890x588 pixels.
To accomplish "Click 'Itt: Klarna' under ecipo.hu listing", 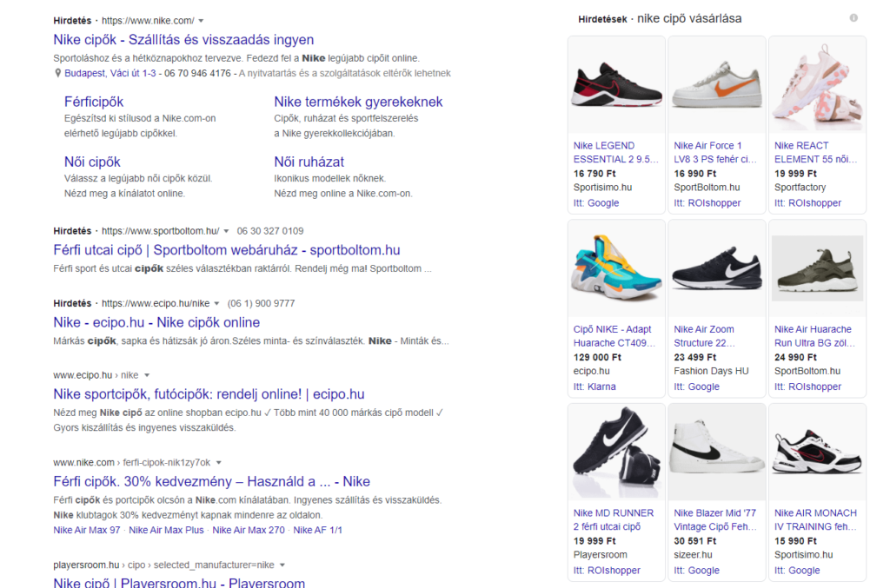I will click(594, 386).
